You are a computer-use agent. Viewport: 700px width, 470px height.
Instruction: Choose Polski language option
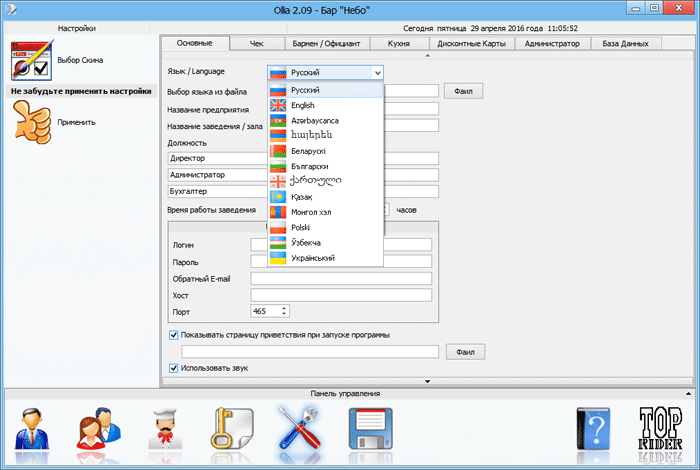click(325, 227)
